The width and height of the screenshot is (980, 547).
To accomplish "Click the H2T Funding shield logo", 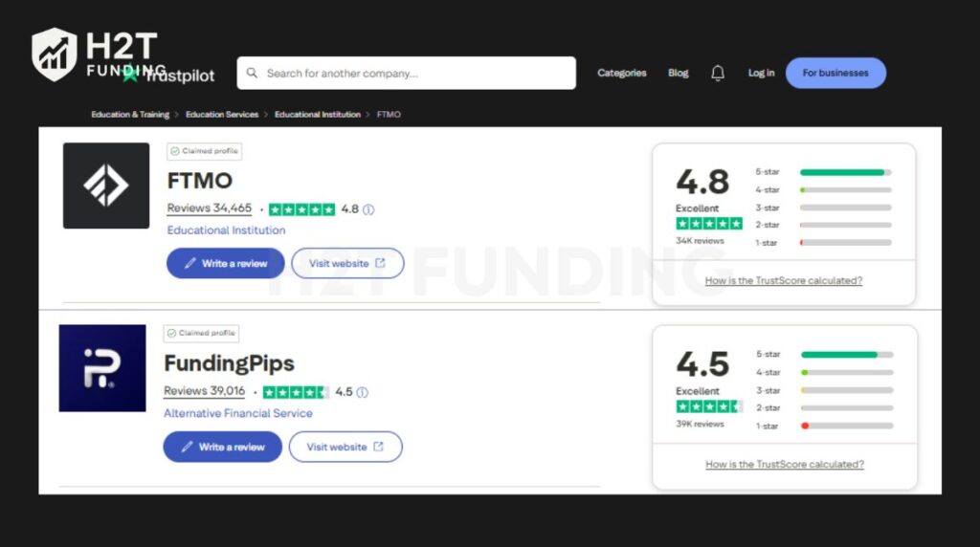I will pyautogui.click(x=55, y=55).
